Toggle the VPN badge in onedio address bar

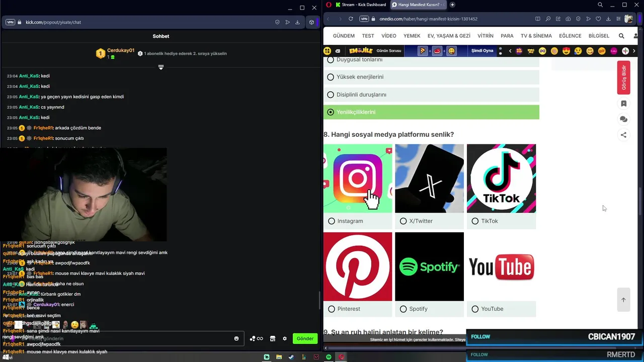364,19
